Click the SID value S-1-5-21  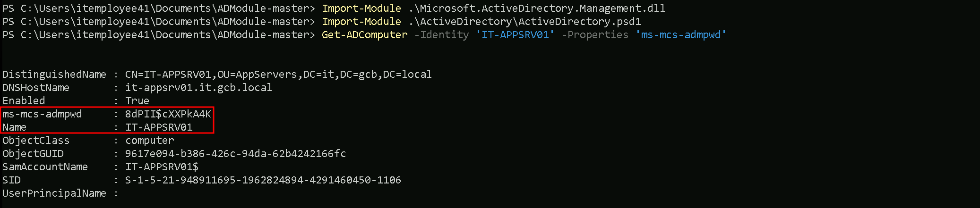[x=263, y=180]
